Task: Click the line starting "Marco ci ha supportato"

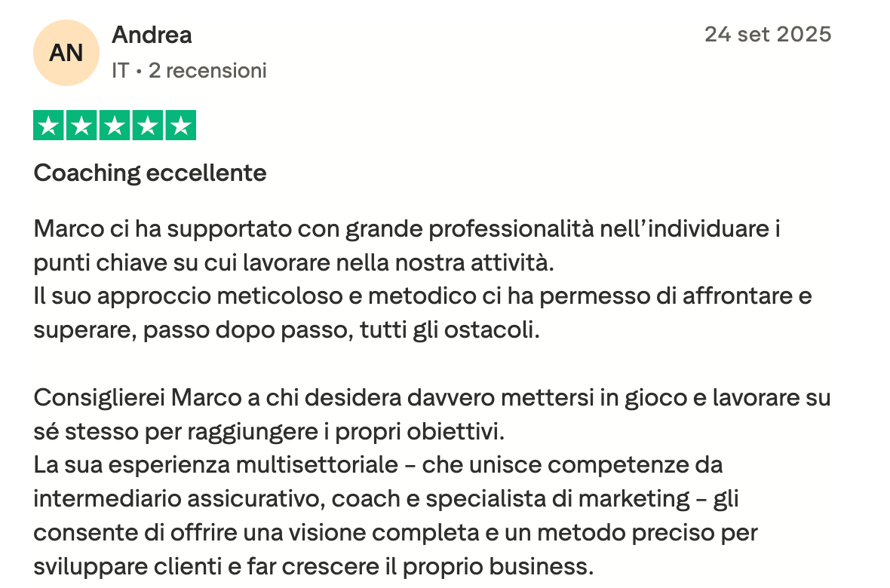Action: coord(407,228)
